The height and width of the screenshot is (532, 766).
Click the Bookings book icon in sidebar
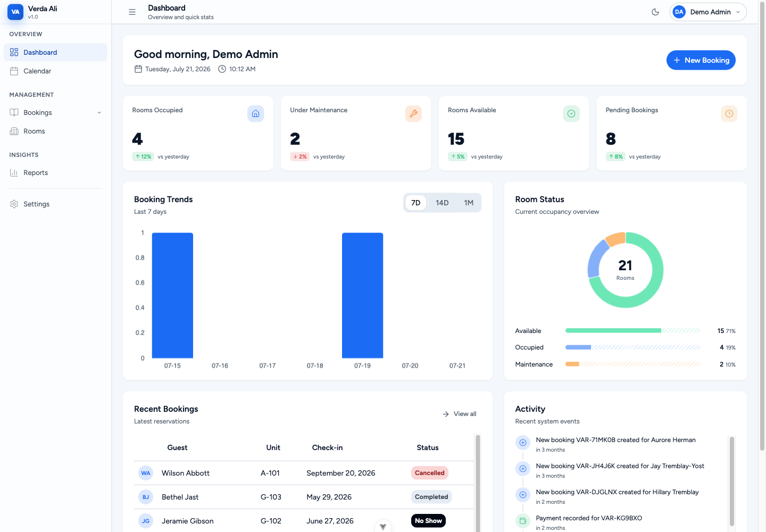point(14,112)
